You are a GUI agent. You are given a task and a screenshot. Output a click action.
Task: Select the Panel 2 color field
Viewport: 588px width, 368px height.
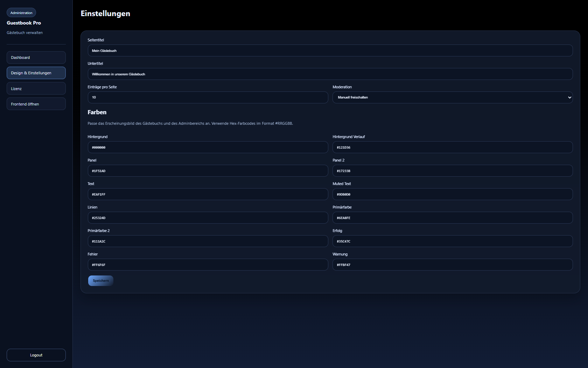point(452,171)
